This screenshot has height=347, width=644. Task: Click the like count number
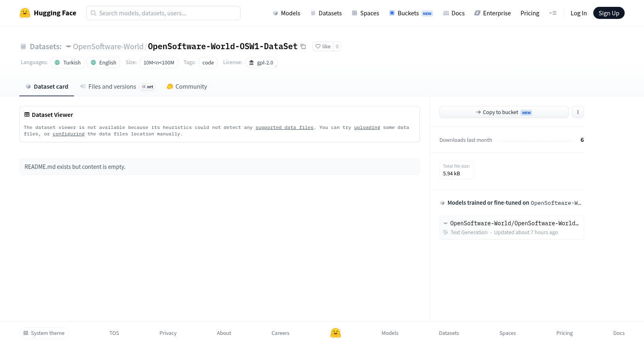[337, 46]
